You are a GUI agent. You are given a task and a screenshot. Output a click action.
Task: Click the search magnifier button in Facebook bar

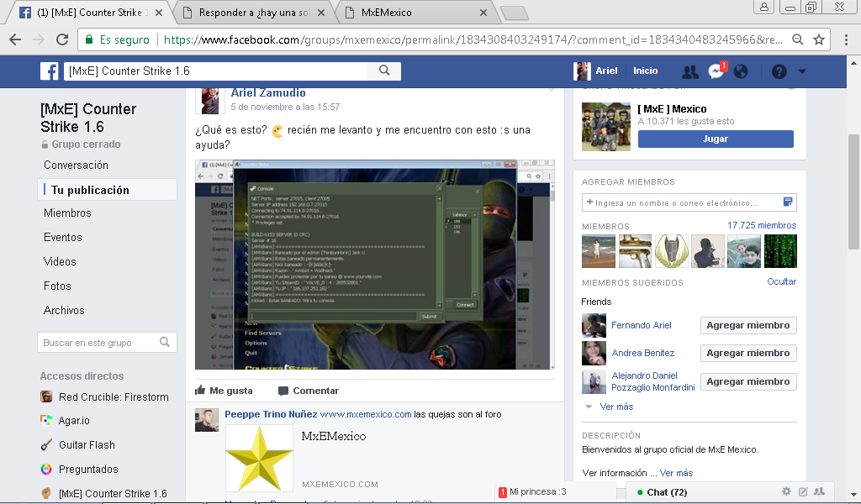click(384, 71)
